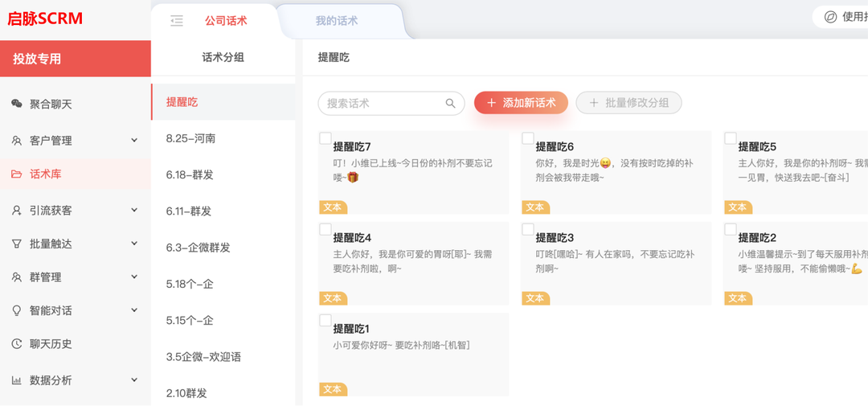Focus the 搜索话术 search field
This screenshot has height=406, width=868.
click(x=383, y=103)
